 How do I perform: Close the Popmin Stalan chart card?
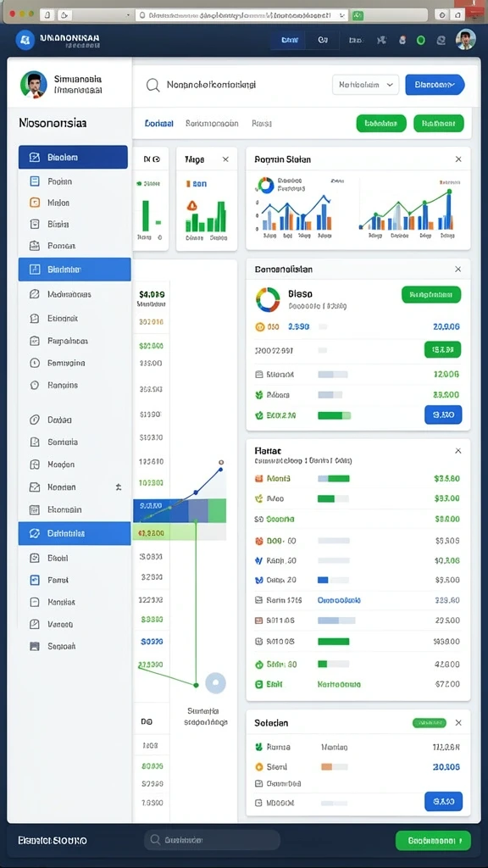pos(458,159)
